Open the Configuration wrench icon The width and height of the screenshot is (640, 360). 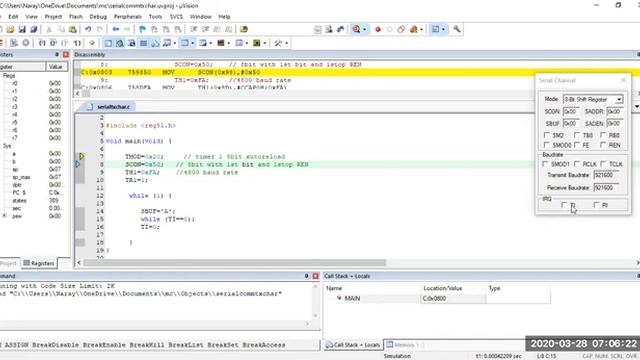coord(457,29)
